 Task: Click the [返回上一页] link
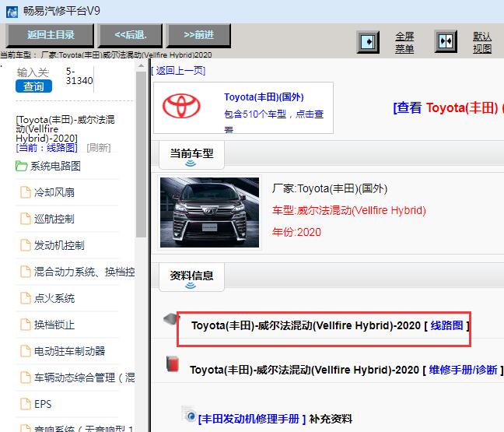pos(178,71)
